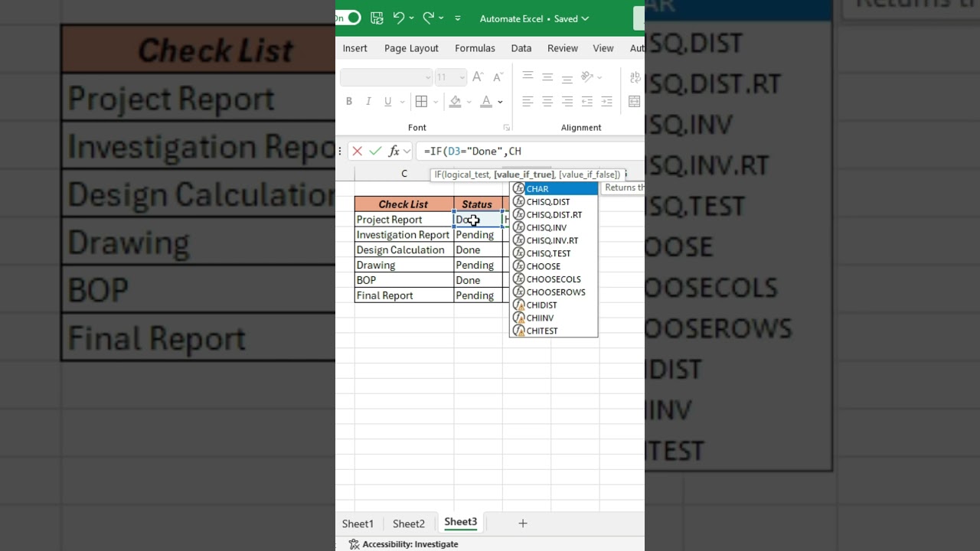Viewport: 980px width, 551px height.
Task: Open Font Color dropdown arrow
Action: [501, 102]
